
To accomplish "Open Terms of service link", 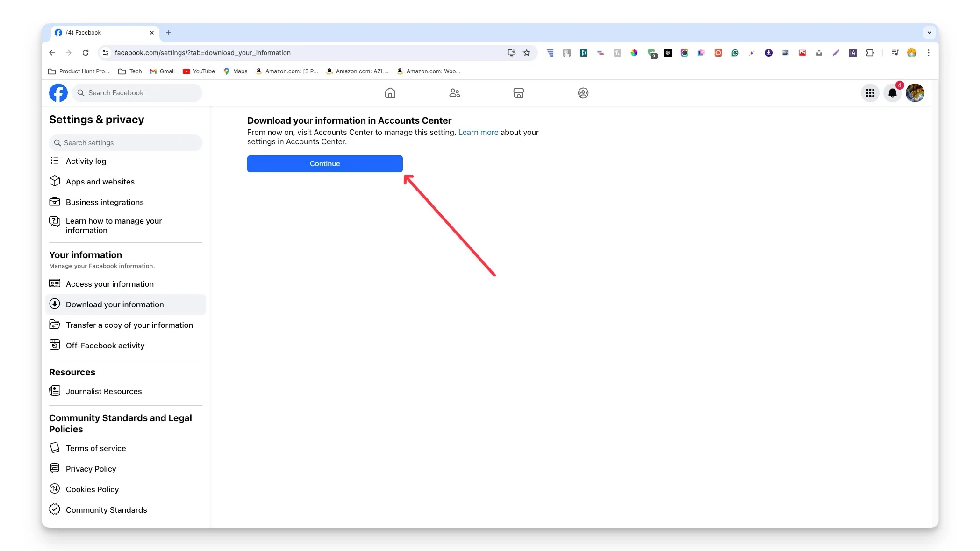I will pos(96,448).
